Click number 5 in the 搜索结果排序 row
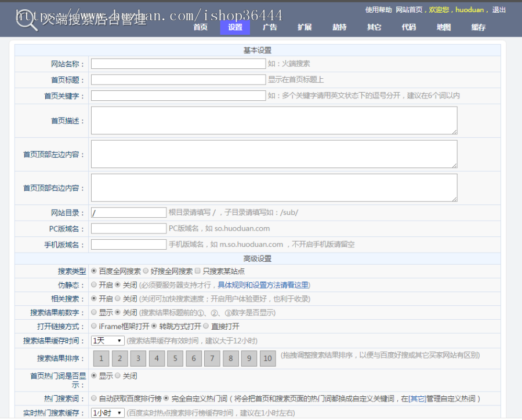522x420 pixels. (175, 359)
